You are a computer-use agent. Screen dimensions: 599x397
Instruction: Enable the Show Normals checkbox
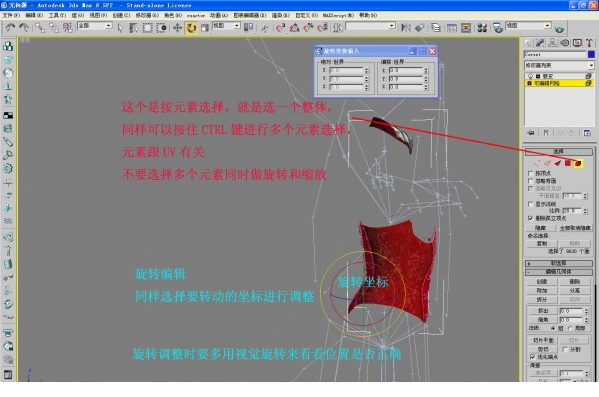tap(531, 204)
